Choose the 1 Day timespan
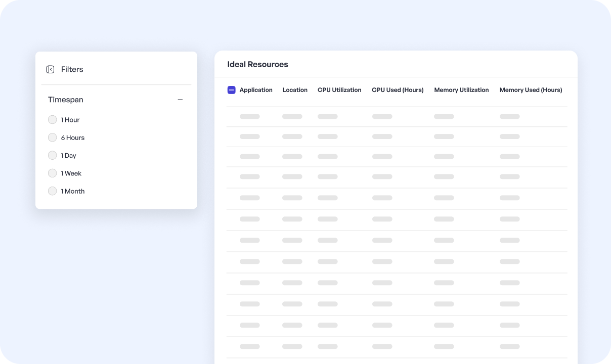Image resolution: width=611 pixels, height=364 pixels. 52,155
